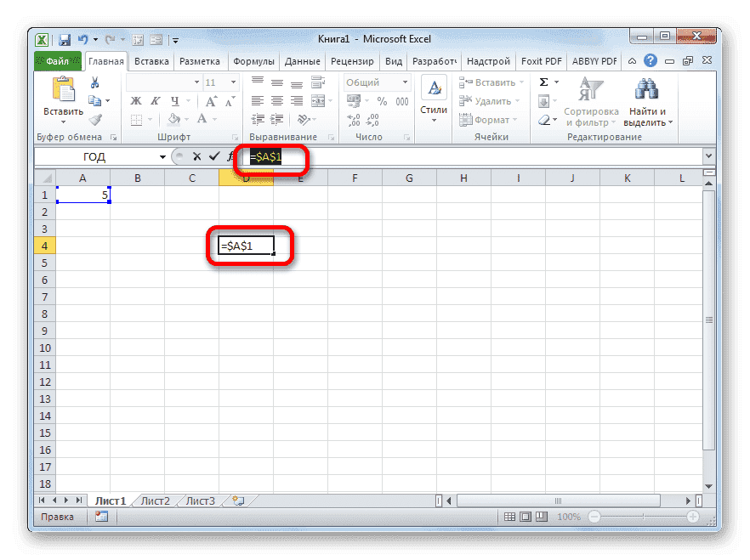Confirm formula with the checkmark icon
Viewport: 750px width, 560px height.
point(214,156)
